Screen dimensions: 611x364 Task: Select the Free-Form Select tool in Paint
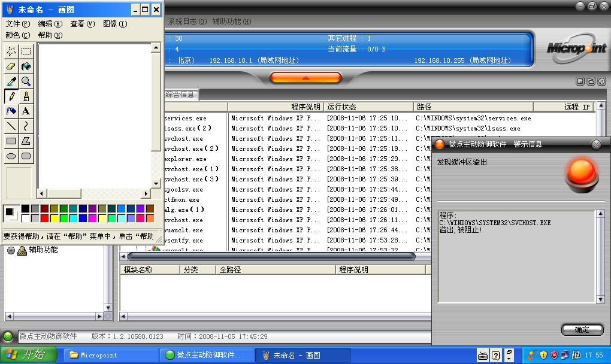11,51
